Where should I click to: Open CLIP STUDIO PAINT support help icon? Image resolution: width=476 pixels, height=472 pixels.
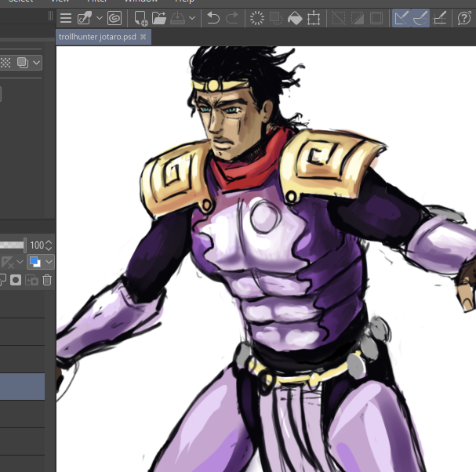(464, 18)
